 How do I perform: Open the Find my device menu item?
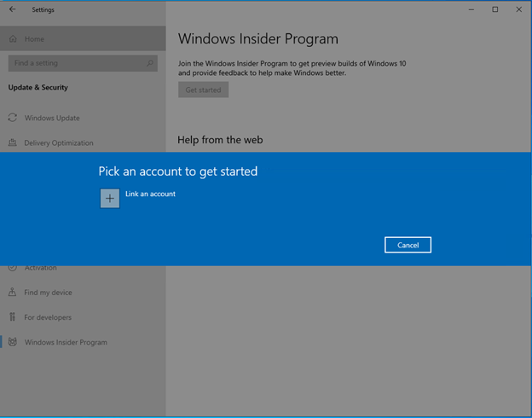click(x=83, y=293)
